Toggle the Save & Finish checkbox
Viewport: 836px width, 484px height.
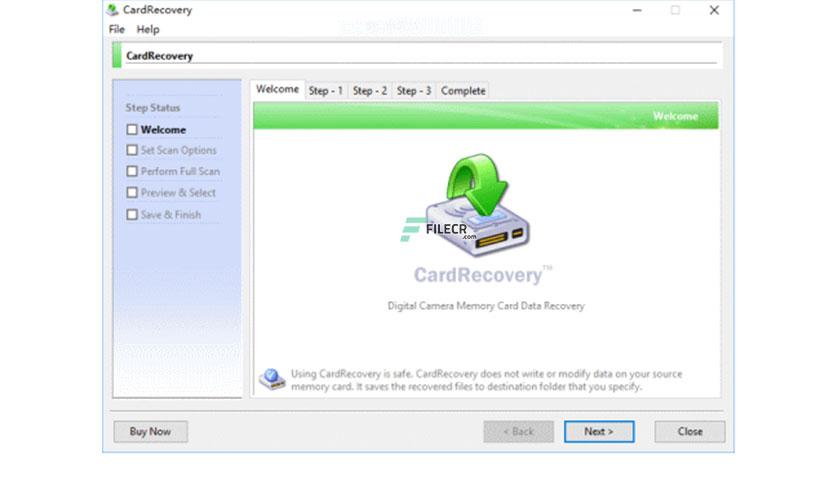pos(132,214)
